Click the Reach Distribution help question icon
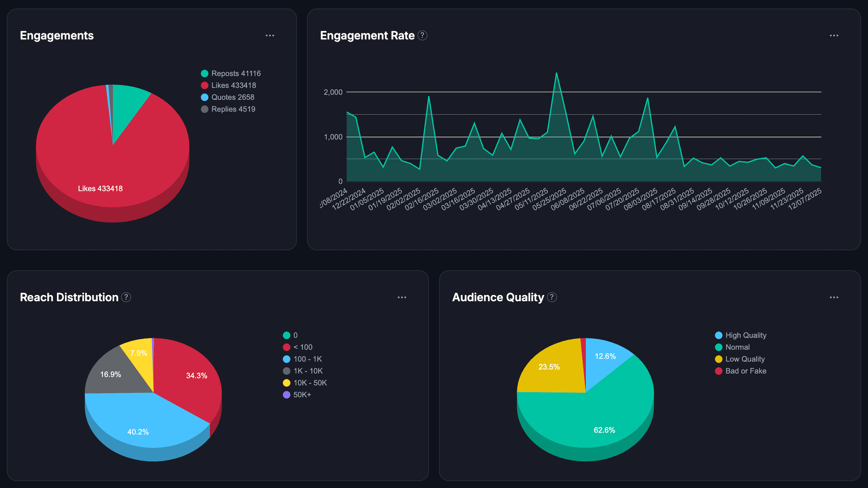Screen dimensions: 868x488 [x=126, y=297]
